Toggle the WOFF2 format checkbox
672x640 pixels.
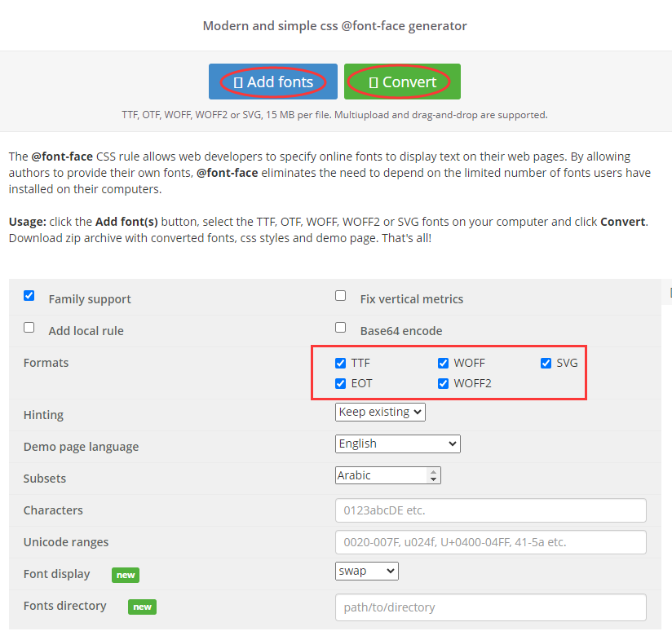444,383
